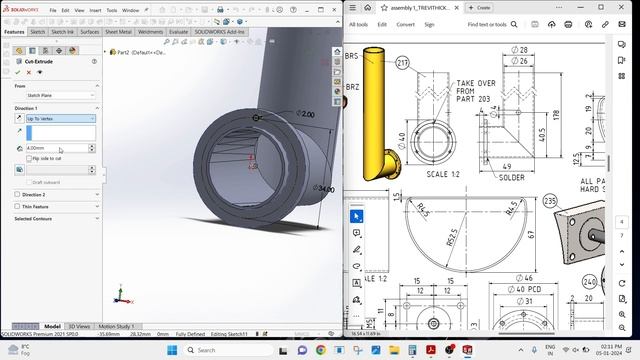The image size is (640, 360).
Task: Click Acrobat share link icon
Action: pos(605,24)
